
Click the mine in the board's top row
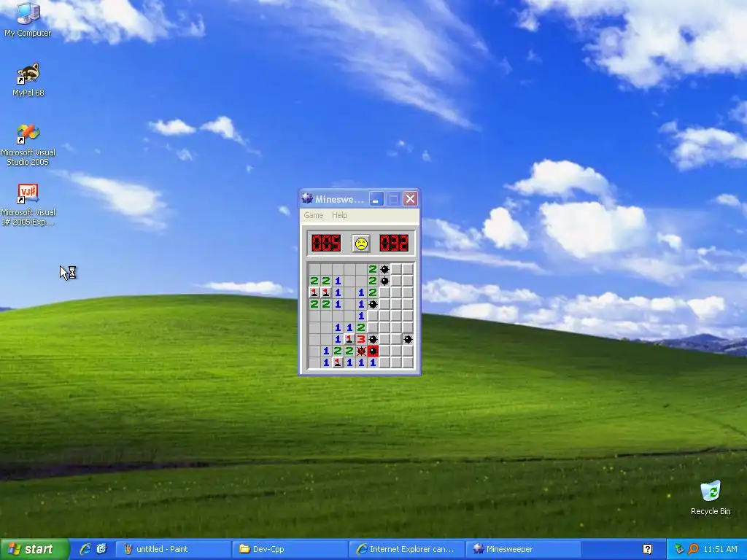point(384,269)
